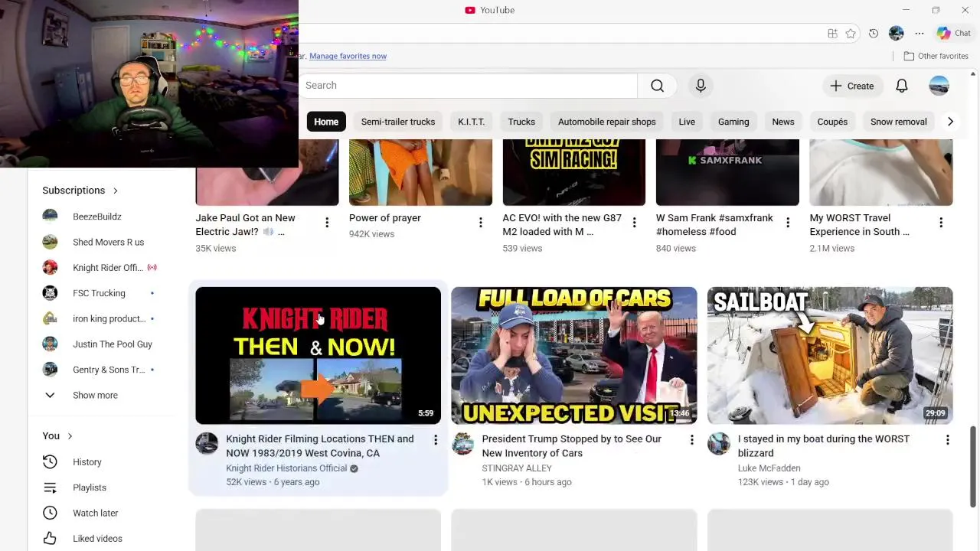The height and width of the screenshot is (551, 980).
Task: Open options for President Trump Stopped by video
Action: 691,440
